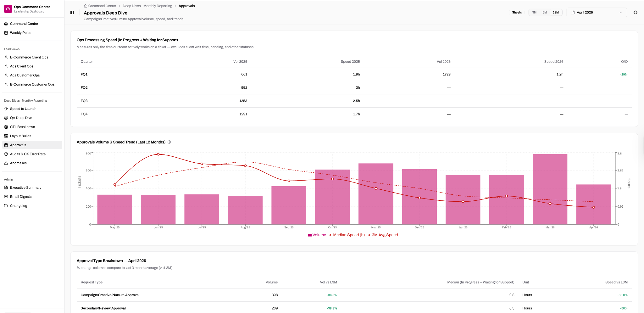Click the Apr '26 median speed data point
Image resolution: width=644 pixels, height=313 pixels.
coord(593,207)
